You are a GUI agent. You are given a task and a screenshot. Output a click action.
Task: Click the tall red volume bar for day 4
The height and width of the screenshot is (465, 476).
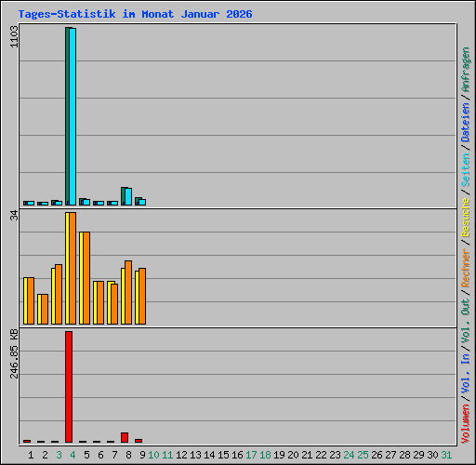[x=69, y=387]
